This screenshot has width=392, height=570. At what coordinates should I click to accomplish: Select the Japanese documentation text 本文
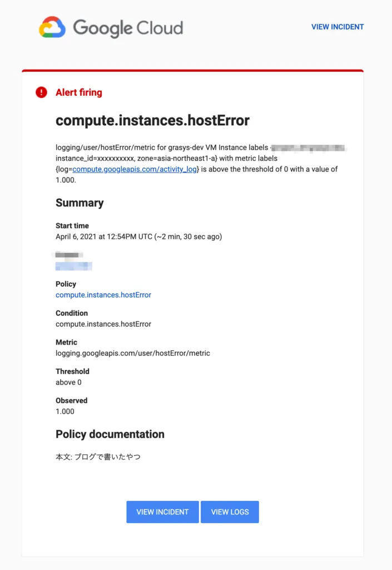98,456
